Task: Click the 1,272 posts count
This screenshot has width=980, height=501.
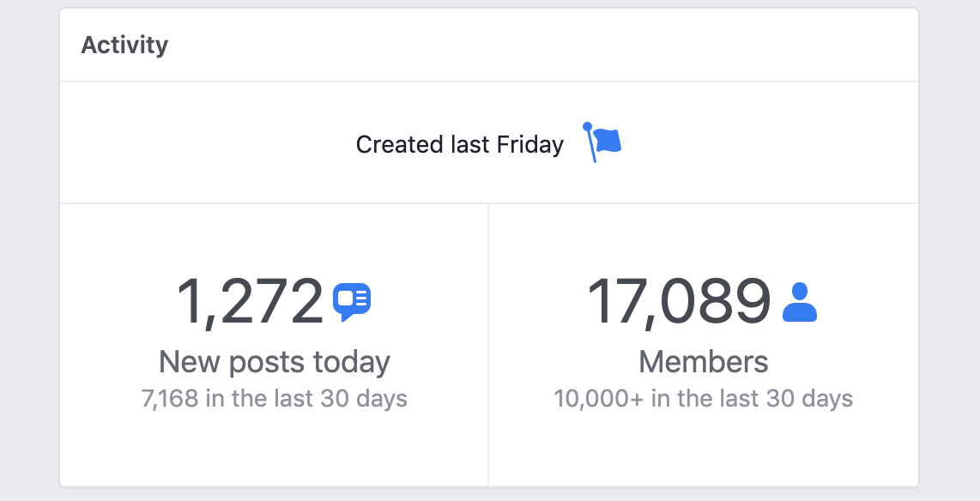Action: (250, 302)
